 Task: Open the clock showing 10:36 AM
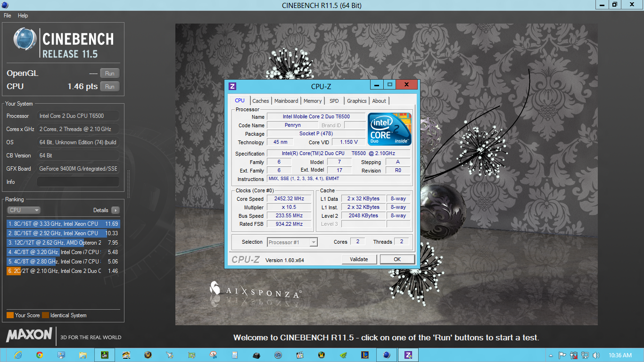(x=620, y=355)
